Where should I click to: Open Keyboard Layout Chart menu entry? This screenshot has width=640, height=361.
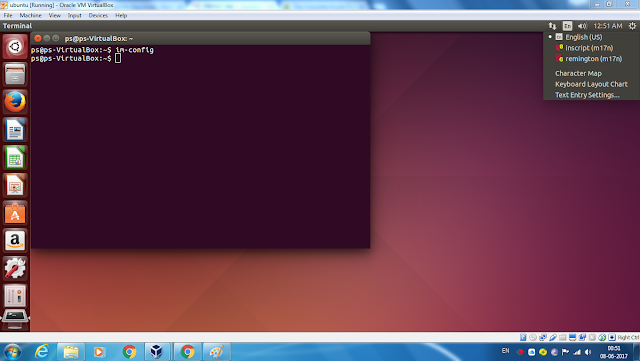591,84
